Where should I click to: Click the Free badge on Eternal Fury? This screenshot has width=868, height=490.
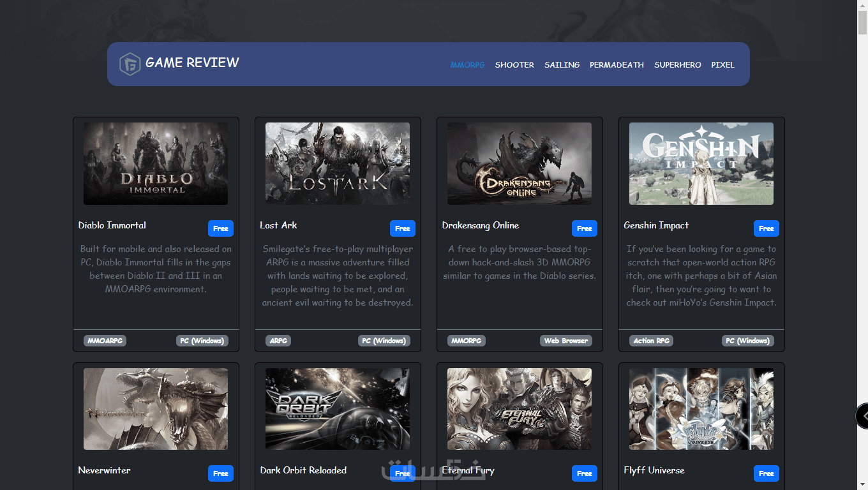point(585,473)
